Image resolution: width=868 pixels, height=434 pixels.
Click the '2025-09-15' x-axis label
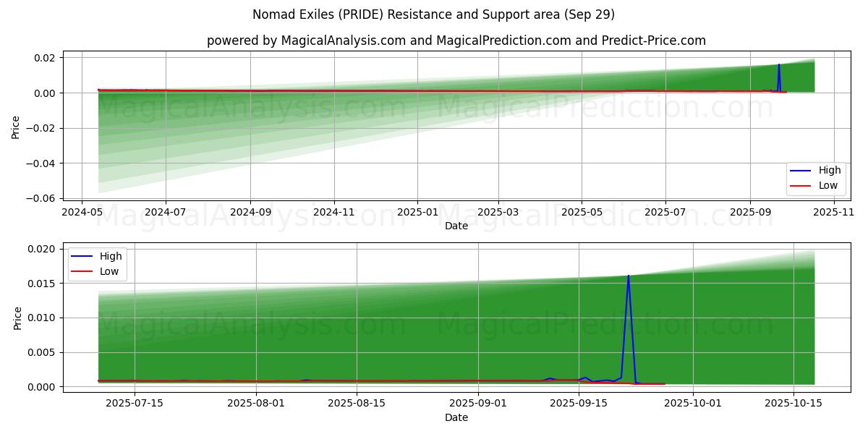click(579, 404)
